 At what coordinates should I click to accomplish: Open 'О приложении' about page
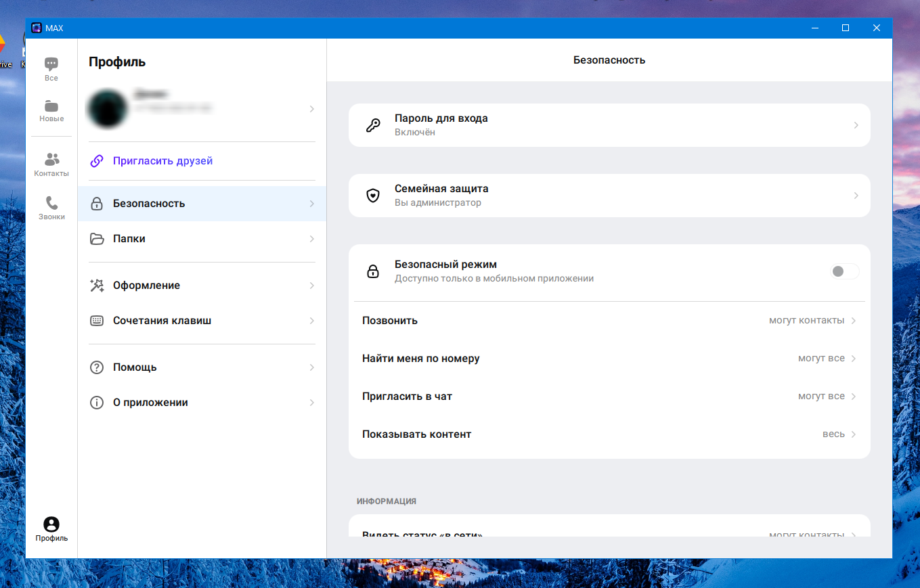(202, 403)
